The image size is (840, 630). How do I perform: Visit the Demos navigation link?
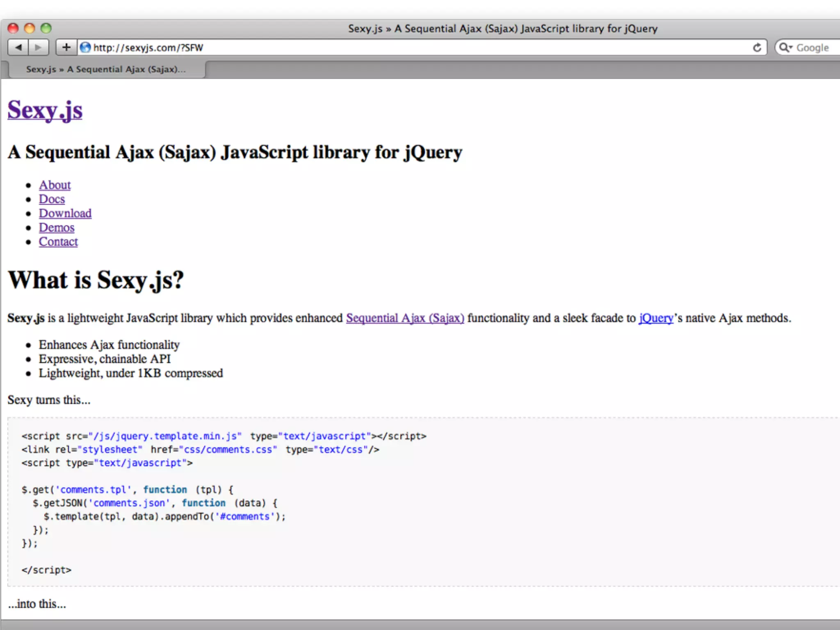tap(57, 228)
